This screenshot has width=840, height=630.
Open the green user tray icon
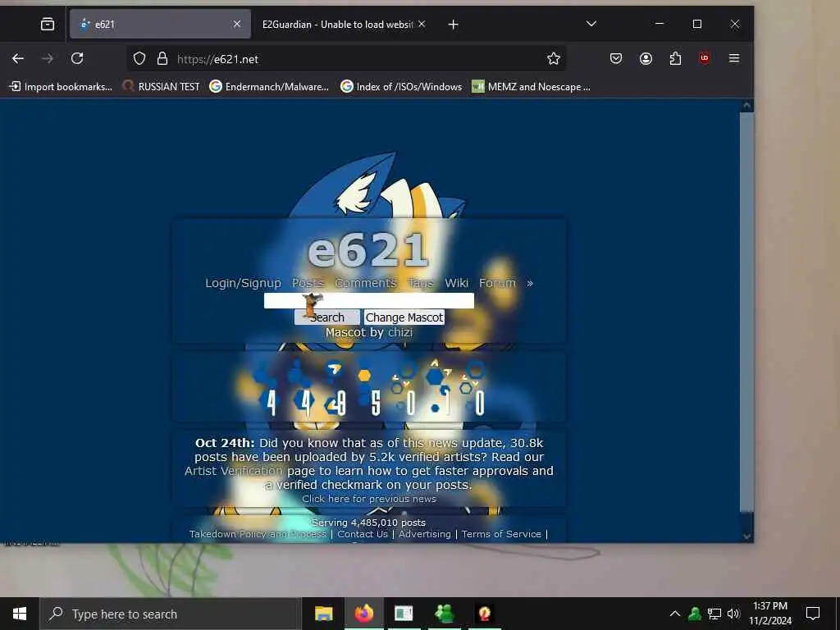pos(695,614)
